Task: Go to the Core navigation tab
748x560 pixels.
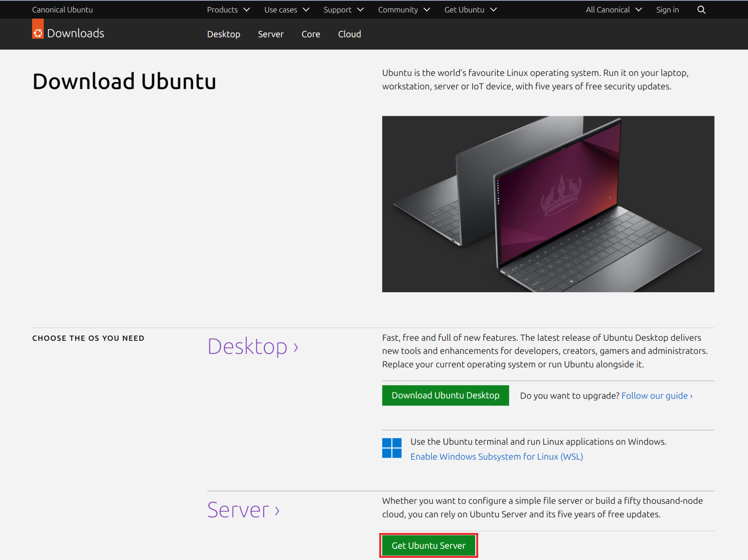Action: pyautogui.click(x=310, y=34)
